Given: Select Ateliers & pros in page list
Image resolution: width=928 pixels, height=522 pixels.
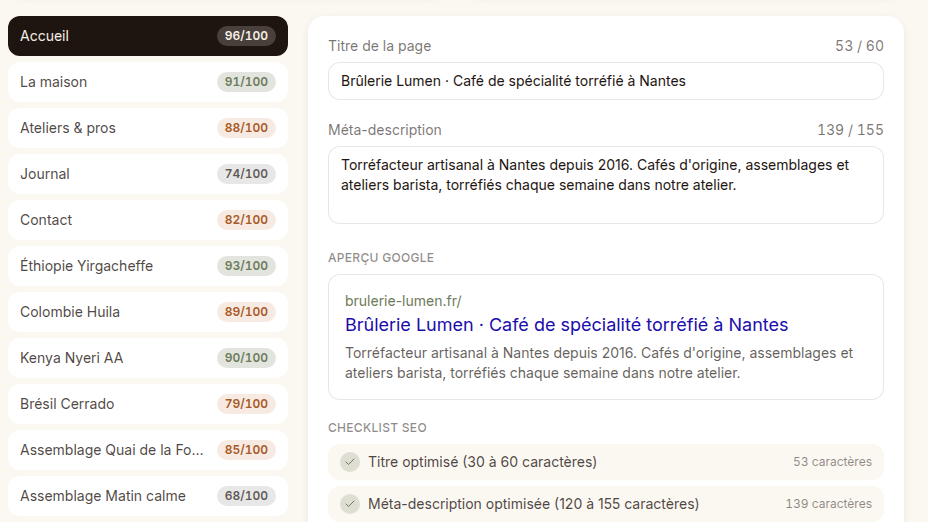Looking at the screenshot, I should point(148,128).
